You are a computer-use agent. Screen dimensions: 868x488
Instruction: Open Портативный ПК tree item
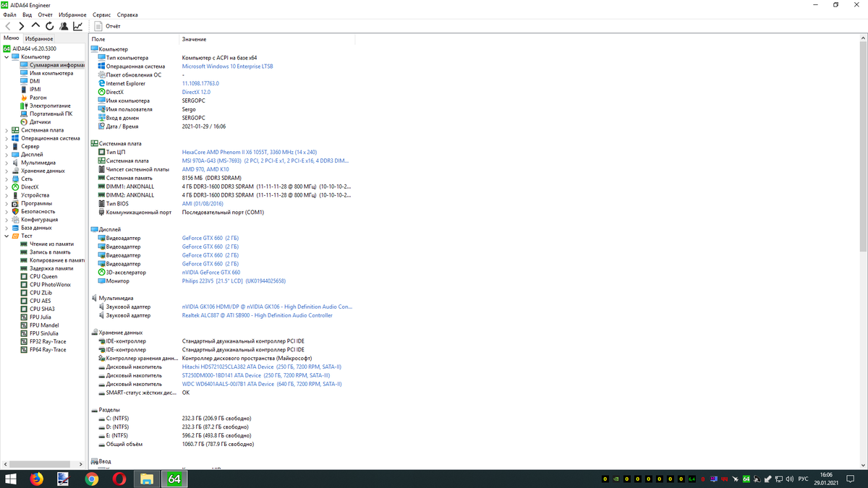(x=51, y=114)
